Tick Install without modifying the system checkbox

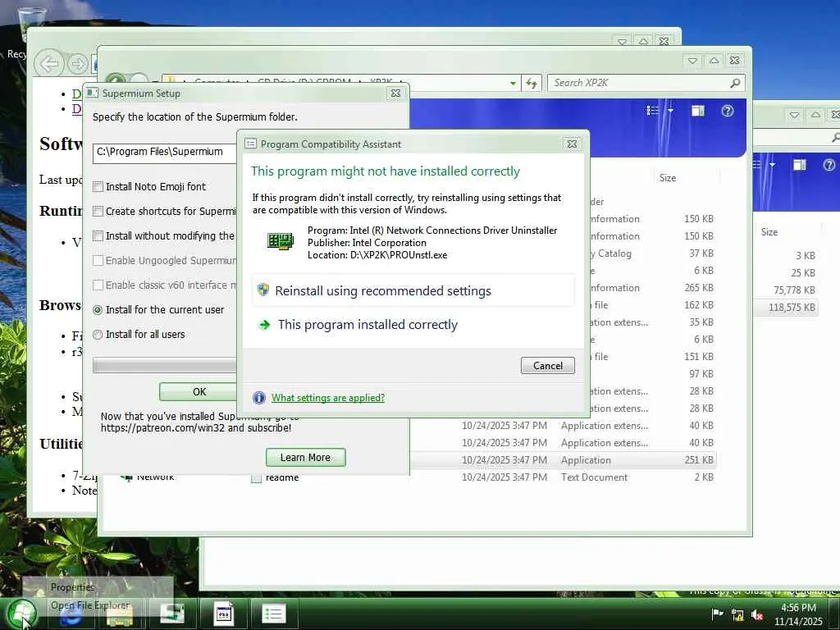click(98, 235)
